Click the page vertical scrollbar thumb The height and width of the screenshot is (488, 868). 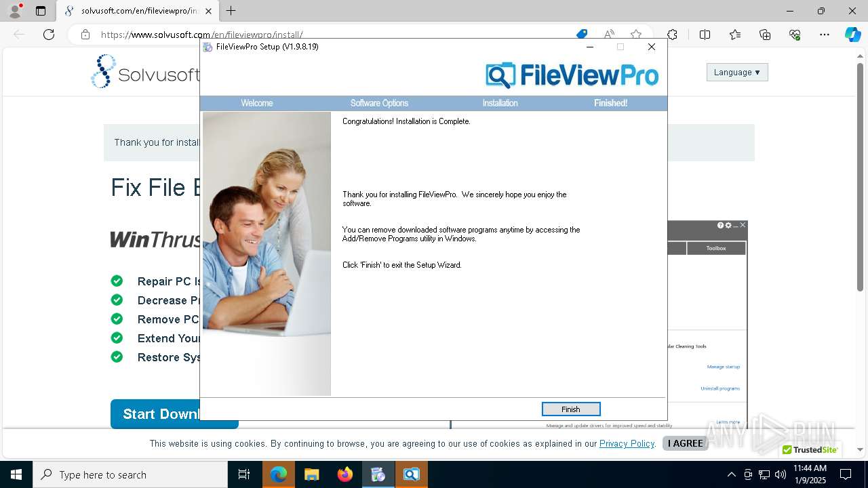861,176
